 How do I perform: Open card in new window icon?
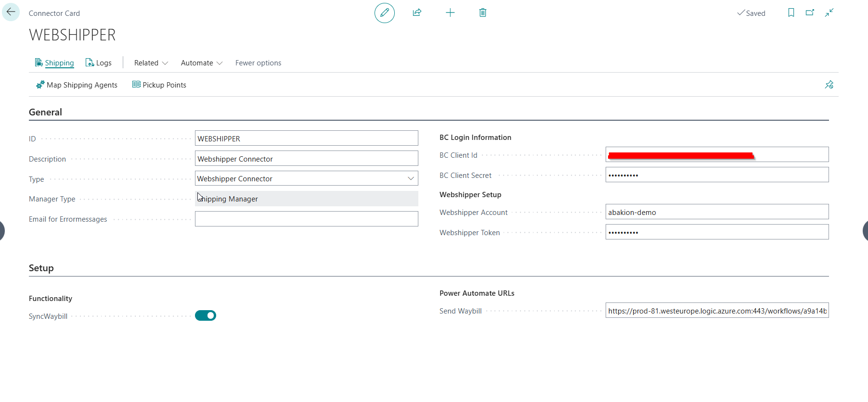[x=810, y=13]
